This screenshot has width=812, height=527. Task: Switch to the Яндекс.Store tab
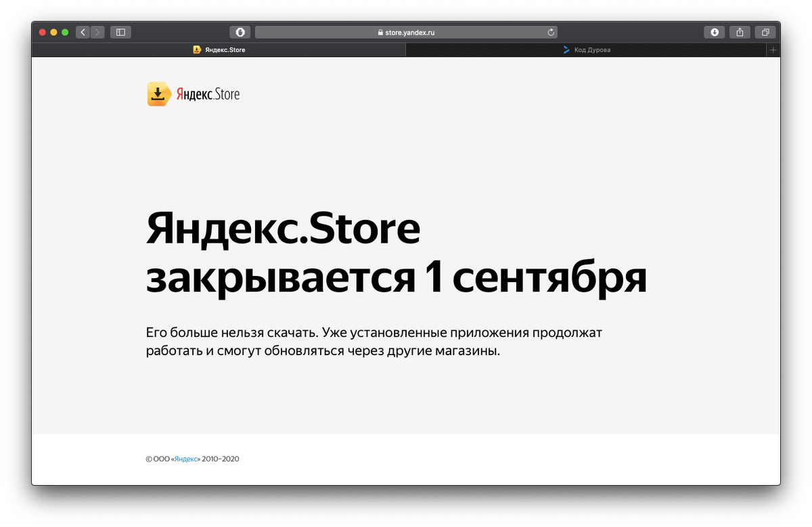(219, 49)
